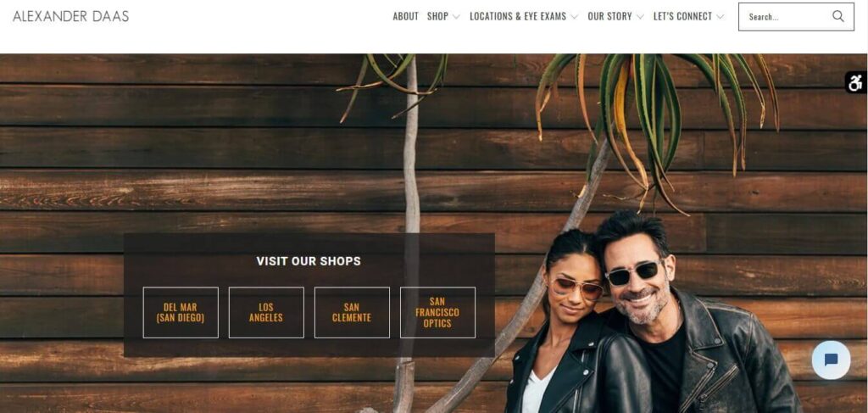Select the Del Mar (San Diego) shop
Screen dimensions: 868x413
181,312
